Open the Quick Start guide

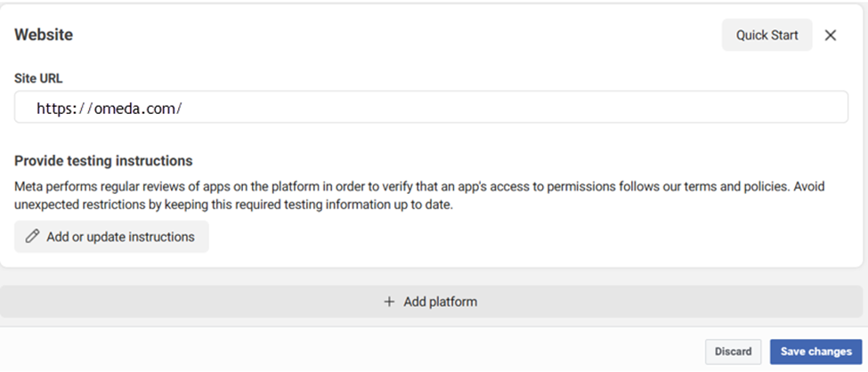(x=767, y=36)
